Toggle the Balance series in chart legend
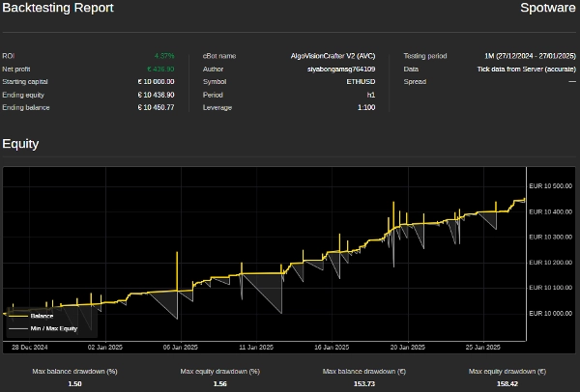Viewport: 580px width, 392px height. (42, 316)
